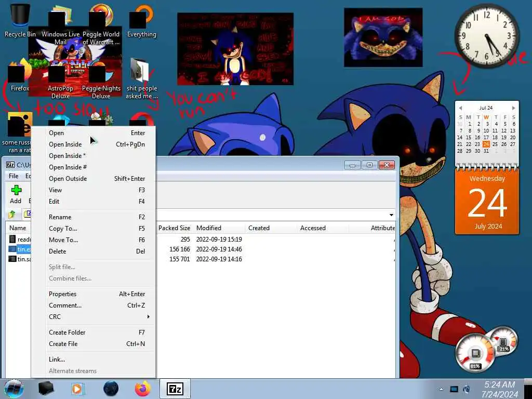Viewport: 532px width, 399px height.
Task: Select the readme file row
Action: (x=19, y=239)
